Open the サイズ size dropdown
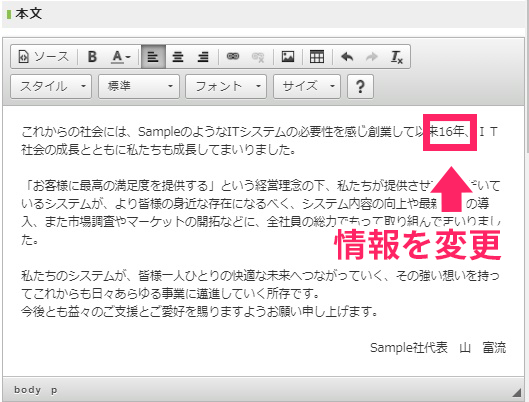This screenshot has width=529, height=402. point(307,86)
